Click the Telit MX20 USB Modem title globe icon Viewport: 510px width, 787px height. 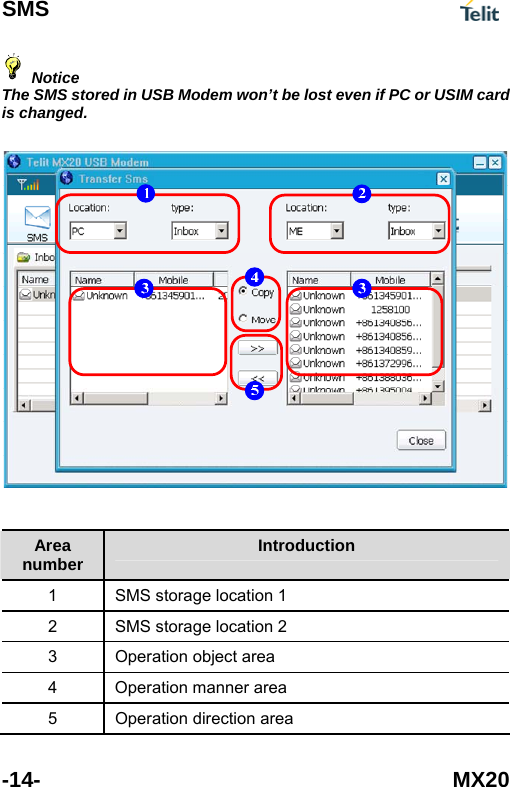[x=14, y=162]
